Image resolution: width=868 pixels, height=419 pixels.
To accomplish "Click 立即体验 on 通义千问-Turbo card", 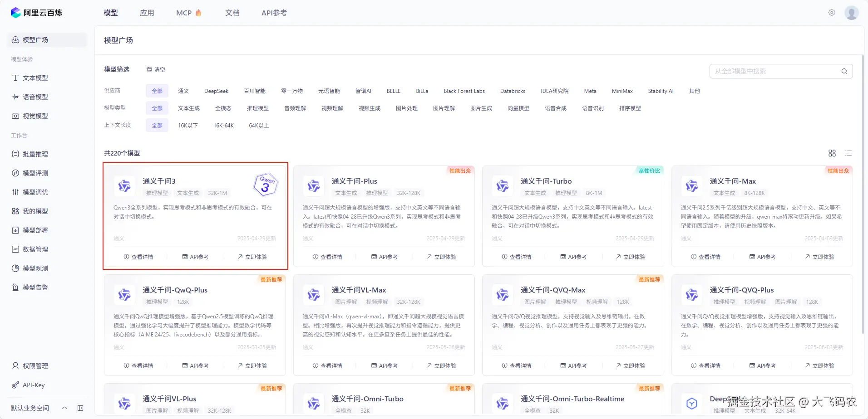I will tap(631, 257).
